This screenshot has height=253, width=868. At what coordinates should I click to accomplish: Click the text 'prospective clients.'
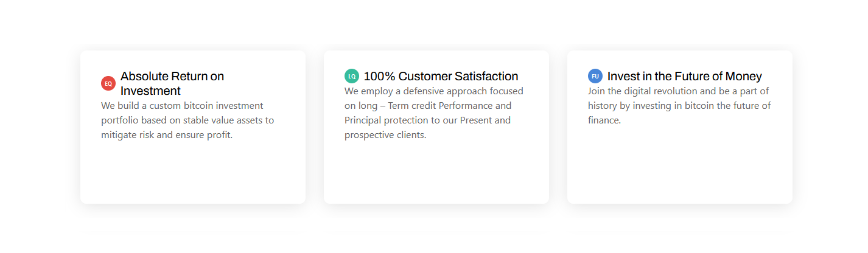tap(385, 135)
